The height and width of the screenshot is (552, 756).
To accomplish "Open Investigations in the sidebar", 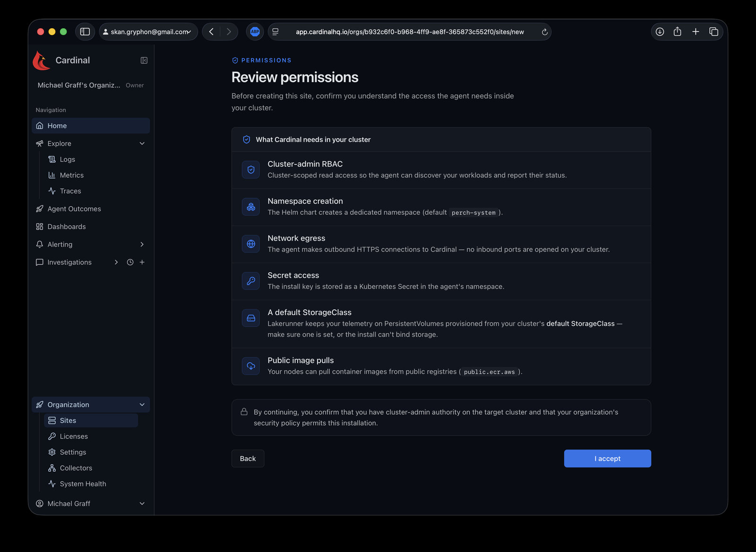I will point(69,262).
